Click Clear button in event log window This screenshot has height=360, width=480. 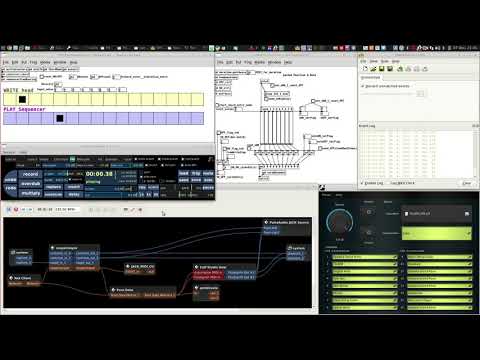coord(467,183)
